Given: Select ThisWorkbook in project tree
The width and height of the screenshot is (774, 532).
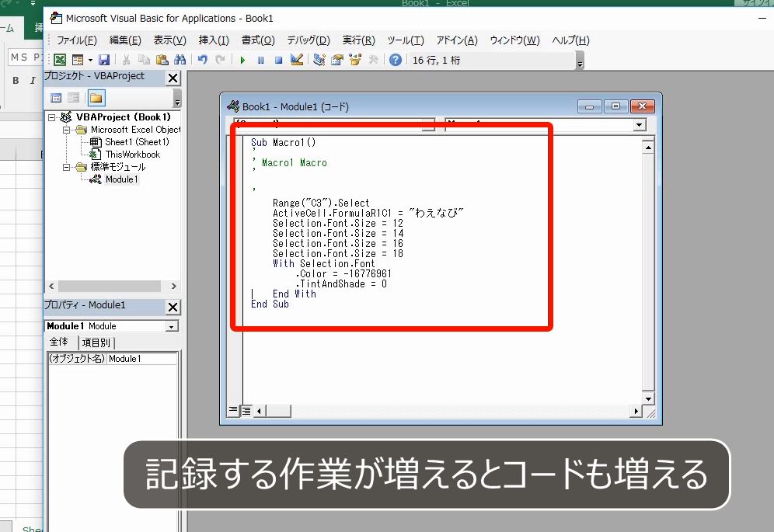Looking at the screenshot, I should click(x=133, y=155).
